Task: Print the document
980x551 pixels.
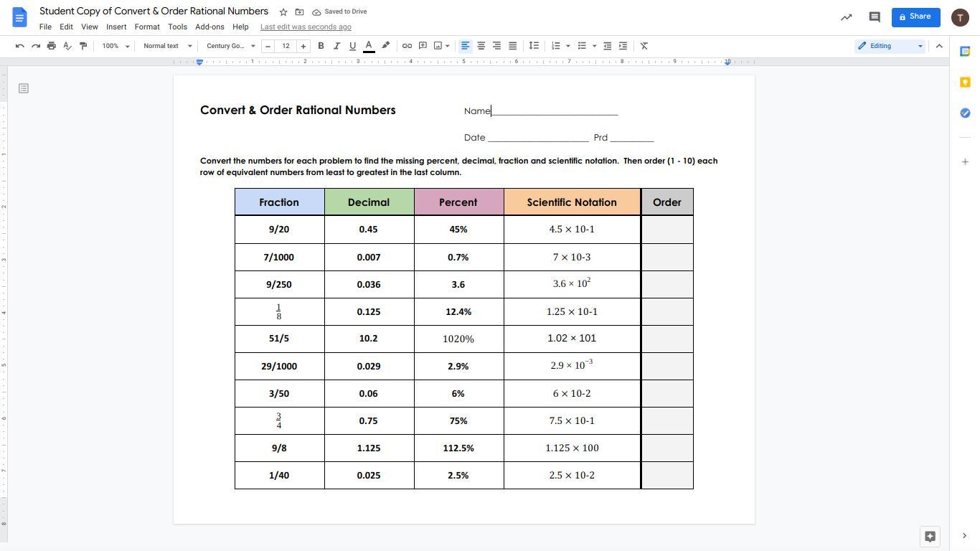Action: [x=52, y=46]
